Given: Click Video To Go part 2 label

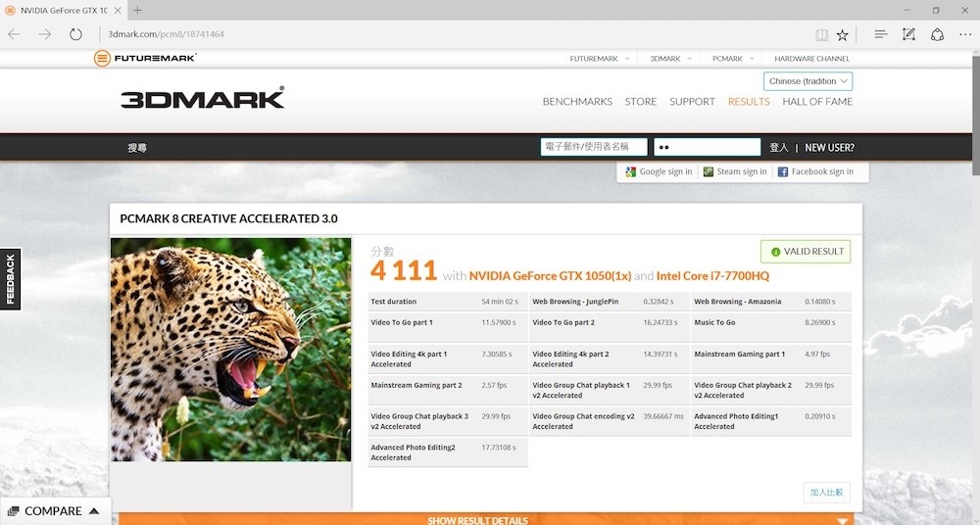Looking at the screenshot, I should [563, 322].
